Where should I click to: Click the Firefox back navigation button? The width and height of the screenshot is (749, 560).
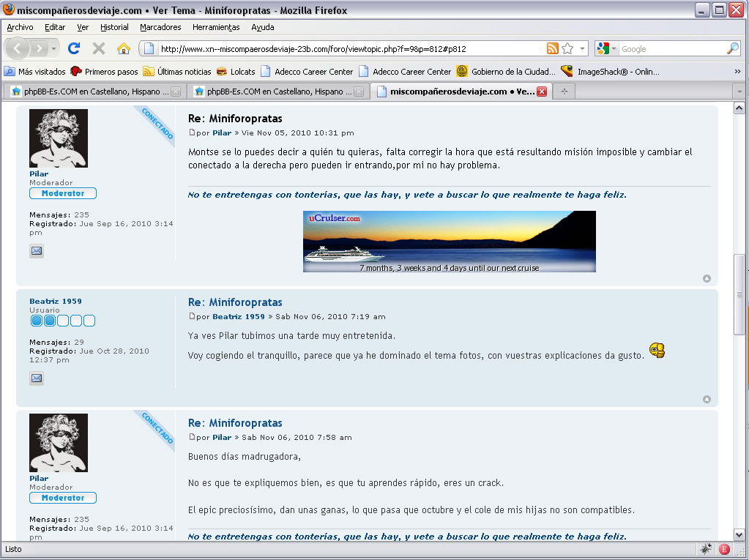tap(18, 49)
